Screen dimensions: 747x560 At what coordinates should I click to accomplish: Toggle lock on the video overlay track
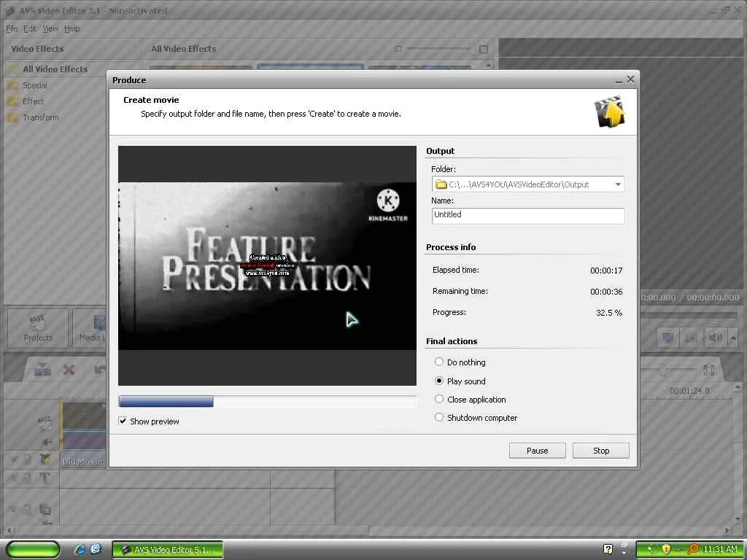(27, 510)
